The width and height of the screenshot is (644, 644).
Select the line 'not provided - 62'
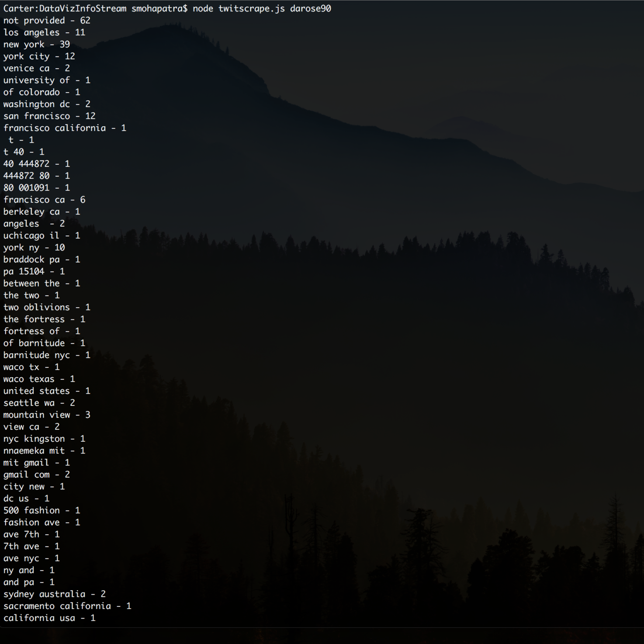pos(47,21)
